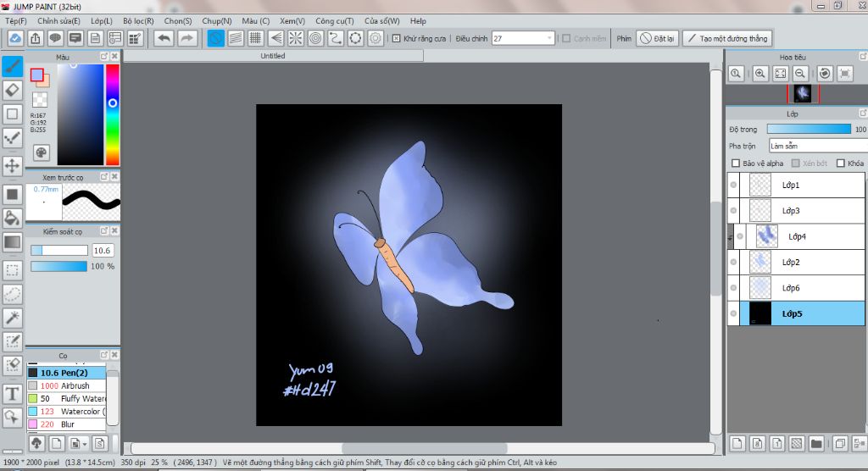
Task: Select the Lasso selection tool
Action: [x=12, y=294]
